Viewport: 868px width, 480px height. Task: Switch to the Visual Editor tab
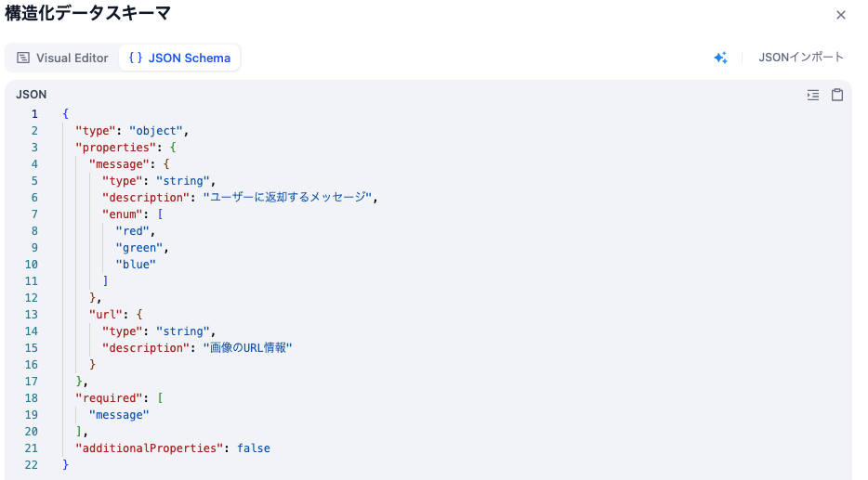(62, 58)
